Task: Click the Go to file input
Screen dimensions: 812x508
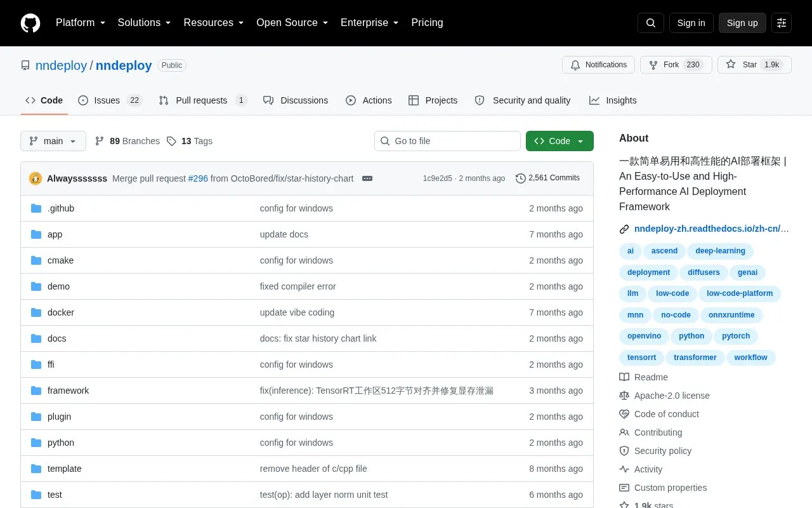Action: [x=447, y=141]
